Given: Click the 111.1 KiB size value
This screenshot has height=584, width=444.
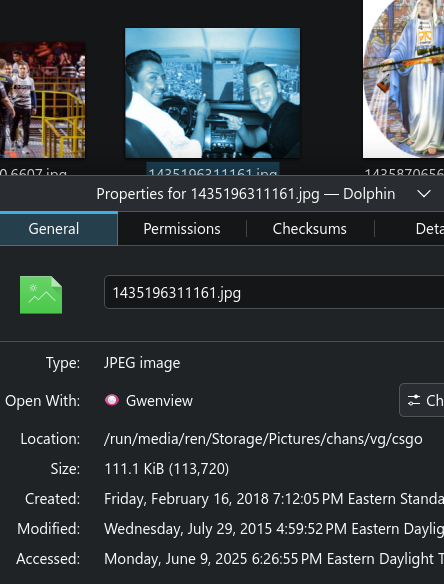Looking at the screenshot, I should 166,469.
